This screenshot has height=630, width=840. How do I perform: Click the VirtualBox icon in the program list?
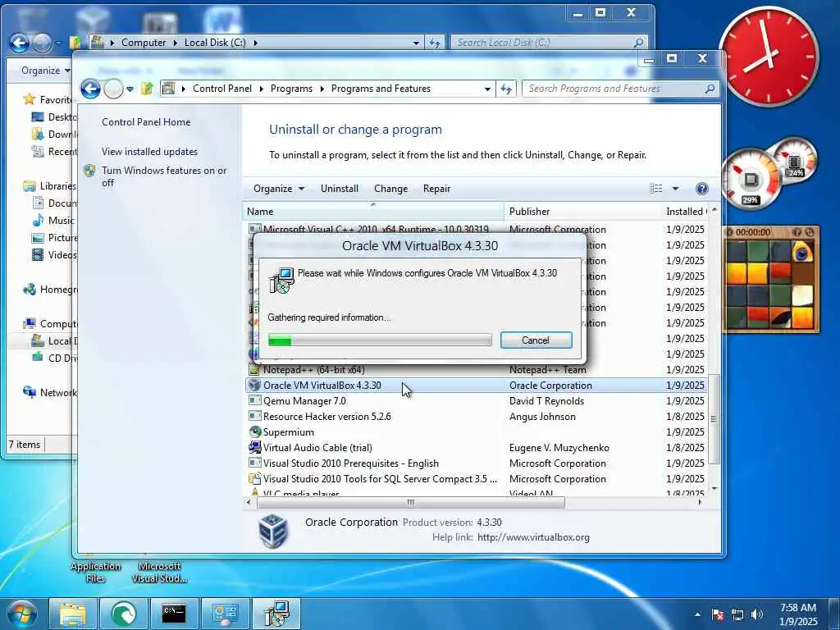pos(254,386)
